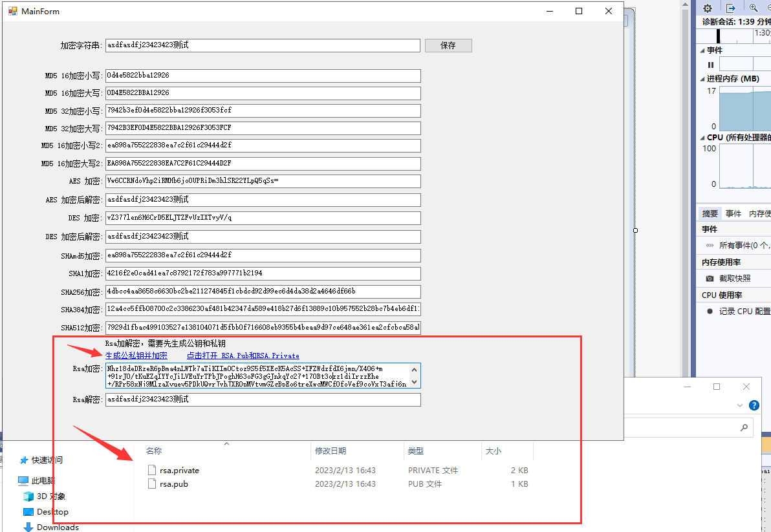
Task: Click the 加密字符串 input field
Action: coord(263,45)
